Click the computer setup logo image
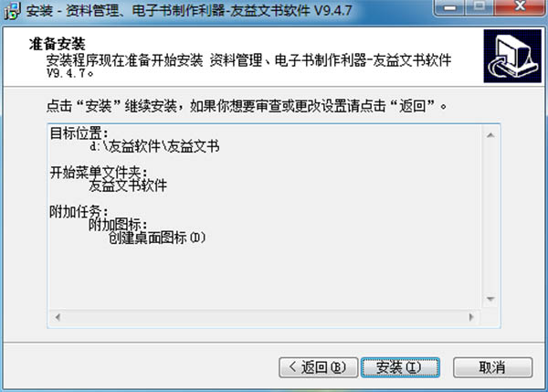This screenshot has width=548, height=392. pyautogui.click(x=512, y=56)
